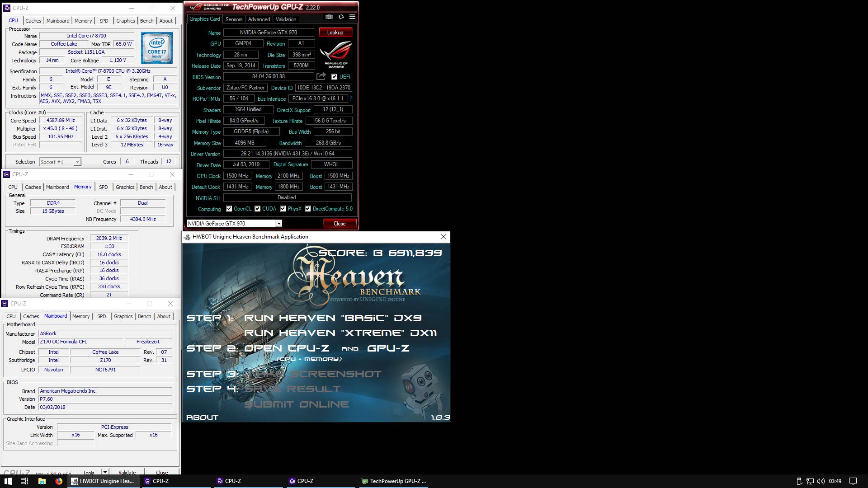
Task: Click the BIOS version field 84.04.36.00.88
Action: click(269, 77)
